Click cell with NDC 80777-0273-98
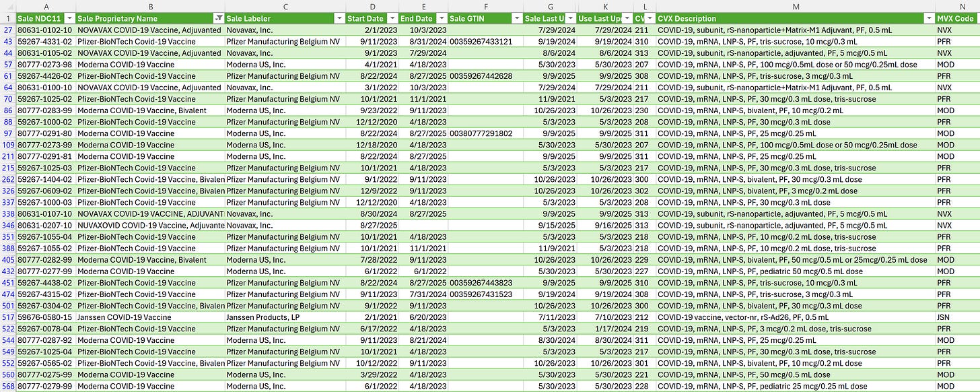Image resolution: width=980 pixels, height=392 pixels. 46,65
